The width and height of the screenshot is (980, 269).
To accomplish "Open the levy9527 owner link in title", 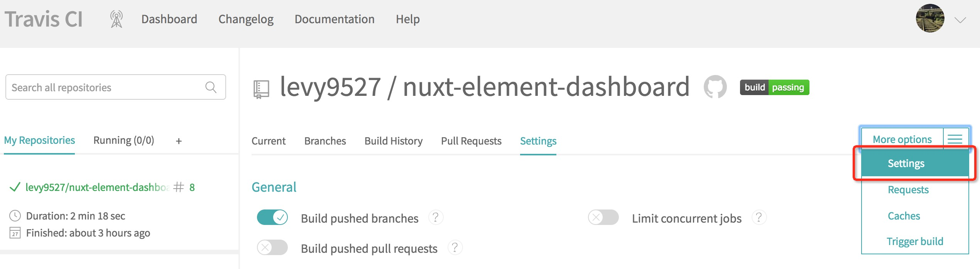I will click(330, 87).
